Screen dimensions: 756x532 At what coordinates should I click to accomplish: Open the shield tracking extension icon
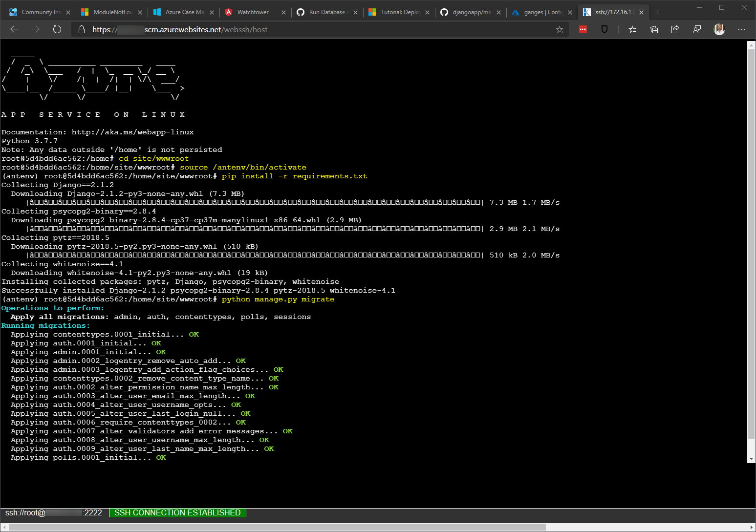(x=605, y=29)
